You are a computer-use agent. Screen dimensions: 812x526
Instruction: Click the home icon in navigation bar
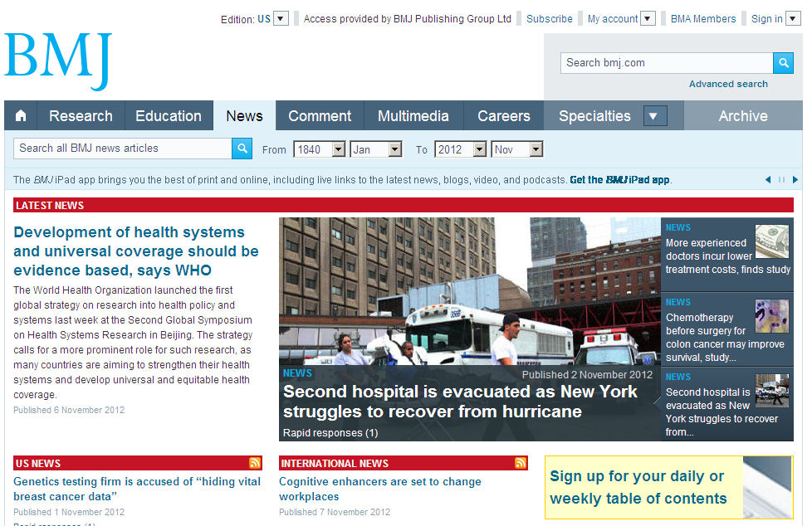coord(21,116)
